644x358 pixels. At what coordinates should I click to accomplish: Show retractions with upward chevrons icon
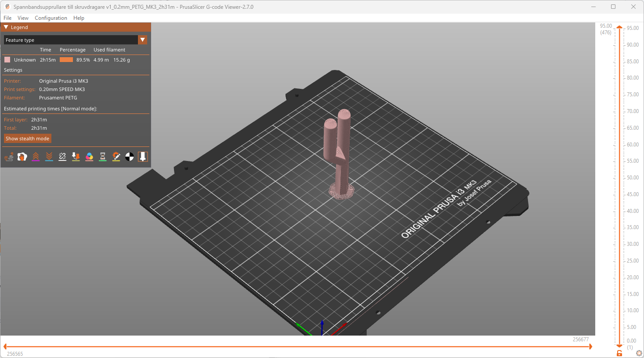(36, 157)
